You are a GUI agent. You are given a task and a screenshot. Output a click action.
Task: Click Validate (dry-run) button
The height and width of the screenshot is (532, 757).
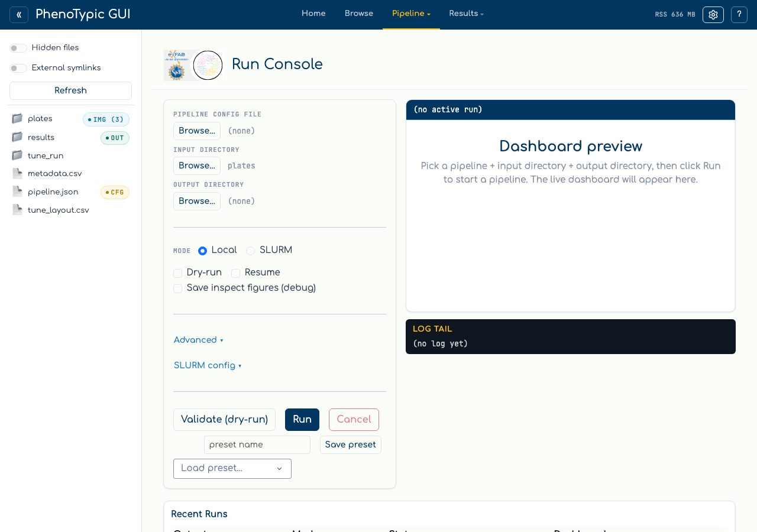(x=224, y=420)
